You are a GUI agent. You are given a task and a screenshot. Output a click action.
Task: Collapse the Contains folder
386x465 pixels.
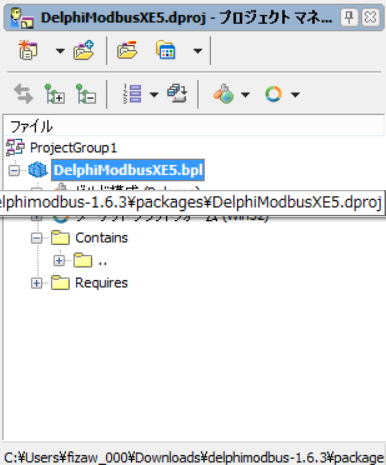[x=36, y=238]
